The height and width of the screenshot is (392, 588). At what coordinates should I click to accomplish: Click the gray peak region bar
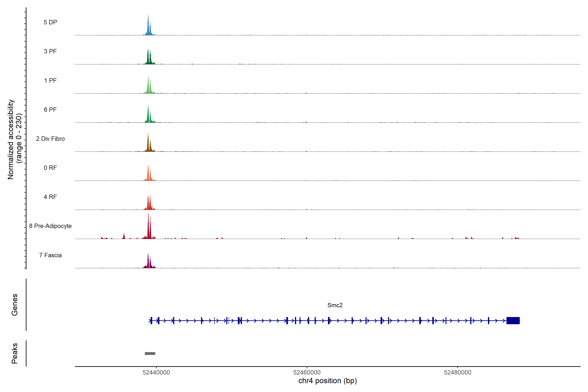click(x=150, y=353)
